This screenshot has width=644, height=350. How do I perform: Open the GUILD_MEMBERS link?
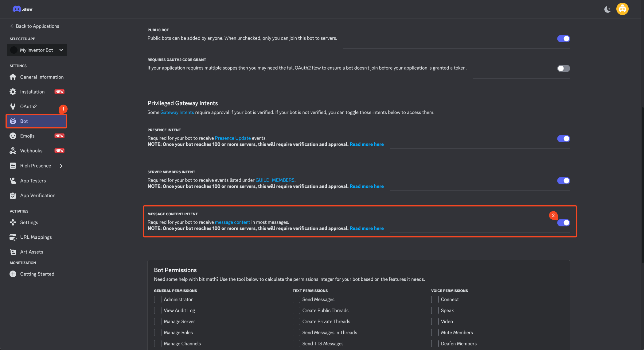(275, 180)
